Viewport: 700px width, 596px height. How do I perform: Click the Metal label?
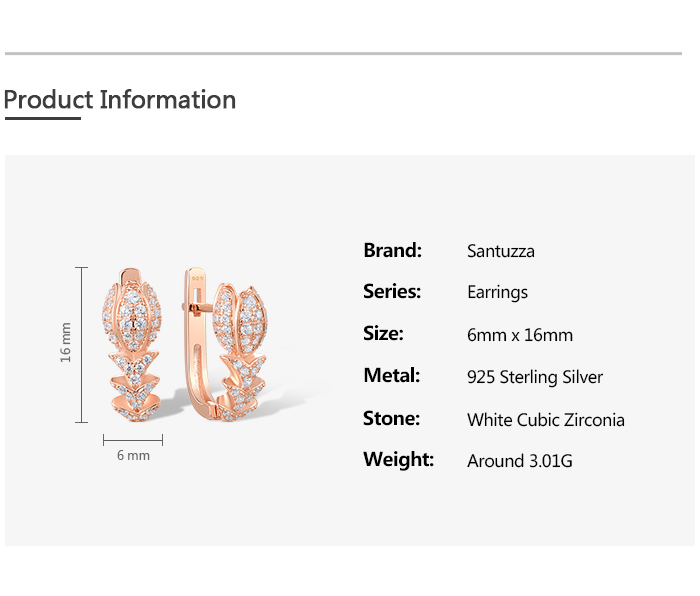tap(392, 375)
